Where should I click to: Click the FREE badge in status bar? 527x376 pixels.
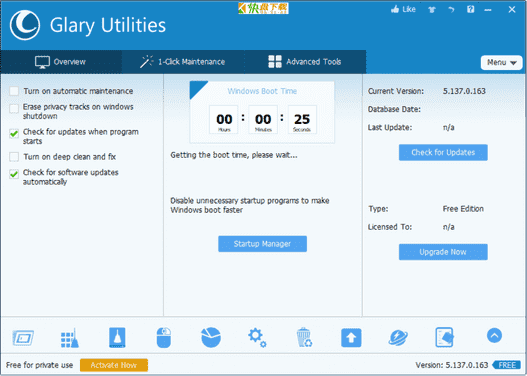coord(506,365)
